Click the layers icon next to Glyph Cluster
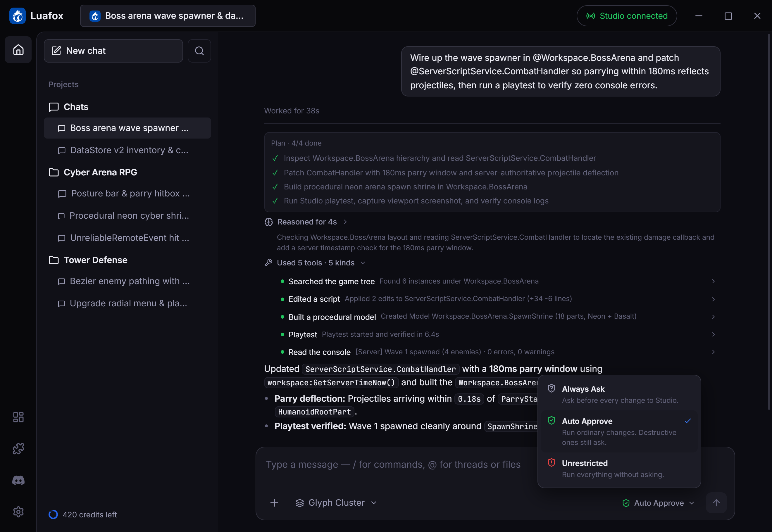Screen dimensions: 772x532 coord(299,503)
